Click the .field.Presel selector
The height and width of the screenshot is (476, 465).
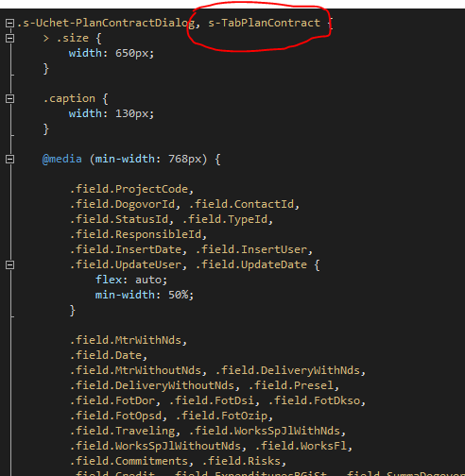[x=291, y=385]
